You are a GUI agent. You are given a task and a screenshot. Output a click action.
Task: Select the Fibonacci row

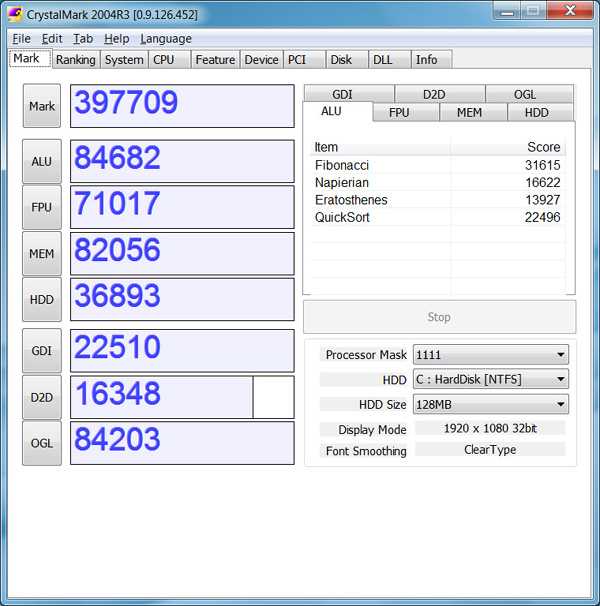tap(438, 165)
